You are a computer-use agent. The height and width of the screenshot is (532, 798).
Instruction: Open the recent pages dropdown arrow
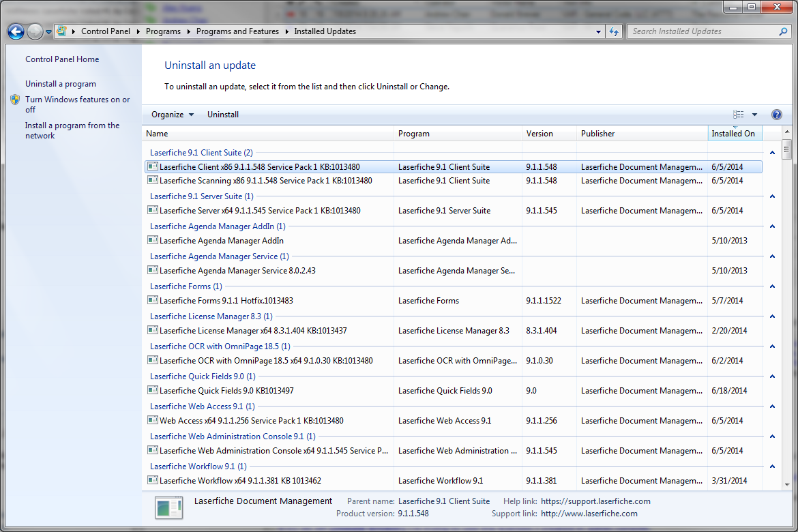tap(49, 31)
